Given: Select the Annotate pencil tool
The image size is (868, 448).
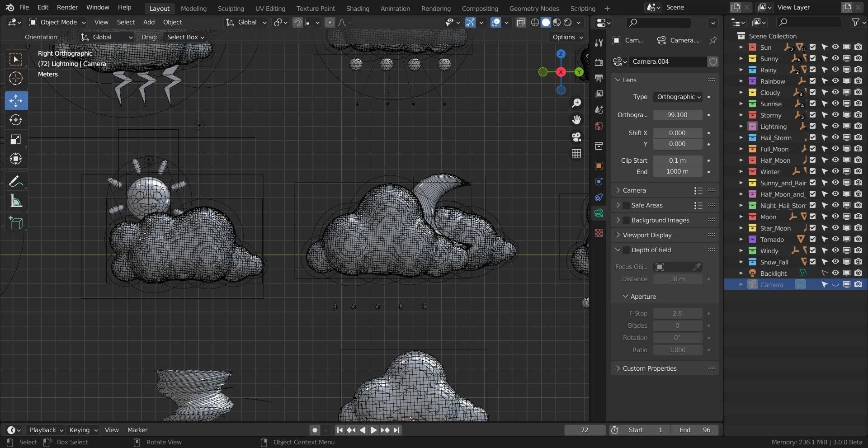Looking at the screenshot, I should [x=16, y=182].
